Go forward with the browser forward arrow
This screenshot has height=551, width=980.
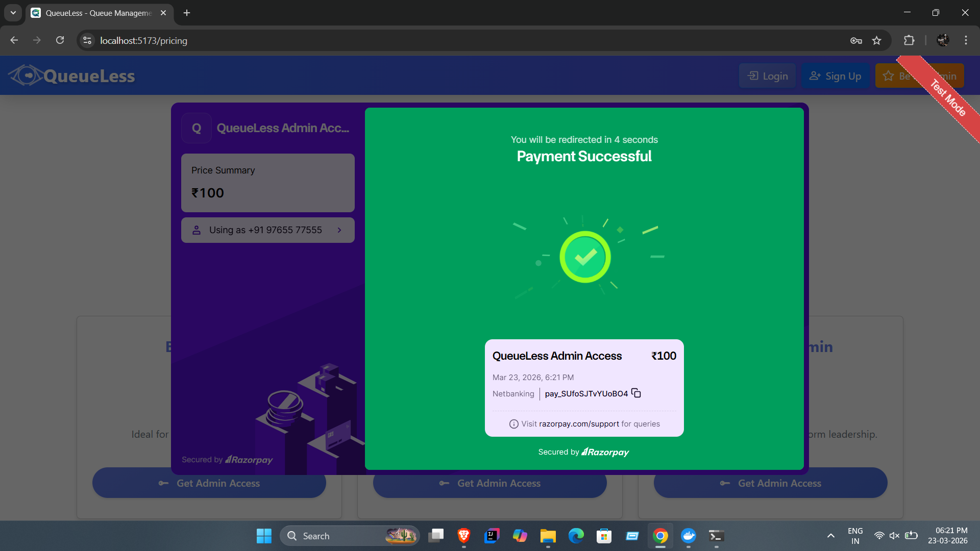pyautogui.click(x=37, y=40)
